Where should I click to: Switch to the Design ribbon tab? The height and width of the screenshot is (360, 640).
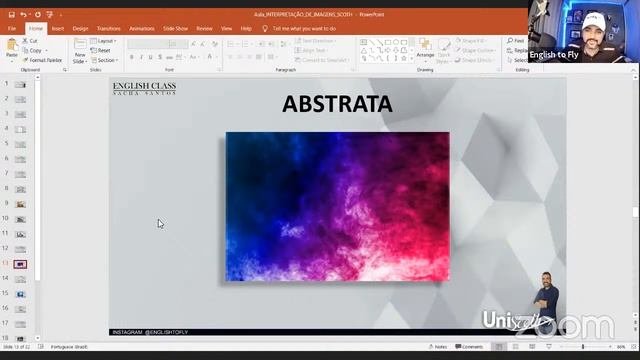point(80,29)
